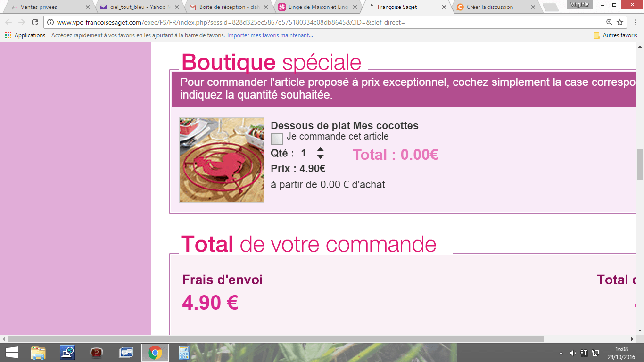
Task: Open the Windows Start menu
Action: pos(11,353)
